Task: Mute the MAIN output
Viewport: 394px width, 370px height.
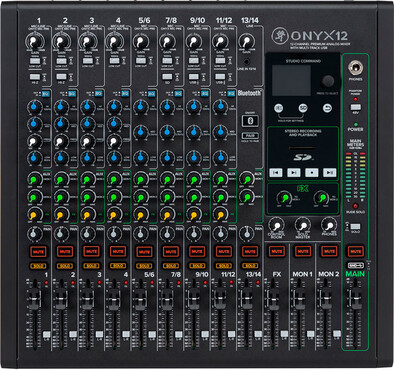Action: tap(355, 251)
